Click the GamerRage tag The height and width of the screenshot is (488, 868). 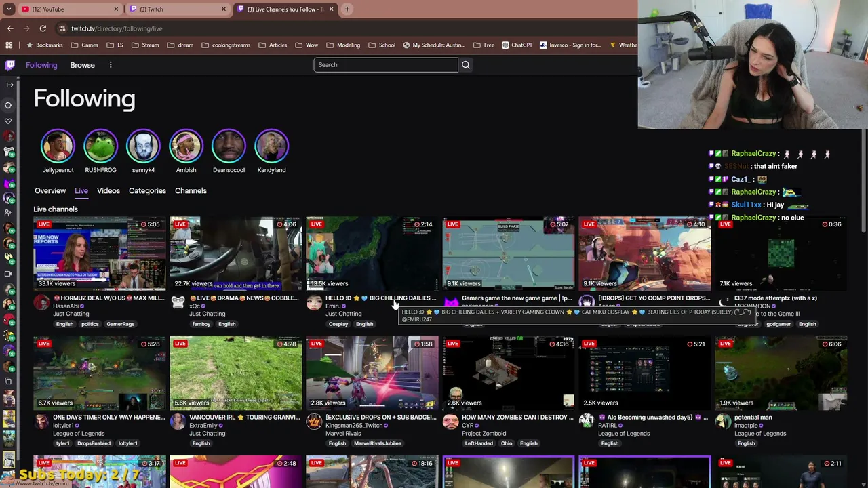[x=121, y=324]
